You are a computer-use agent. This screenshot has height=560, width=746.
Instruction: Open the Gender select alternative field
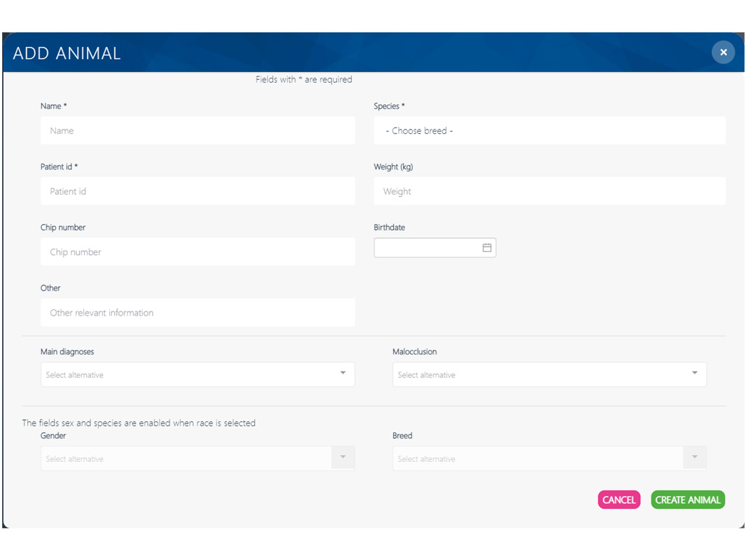pos(185,458)
